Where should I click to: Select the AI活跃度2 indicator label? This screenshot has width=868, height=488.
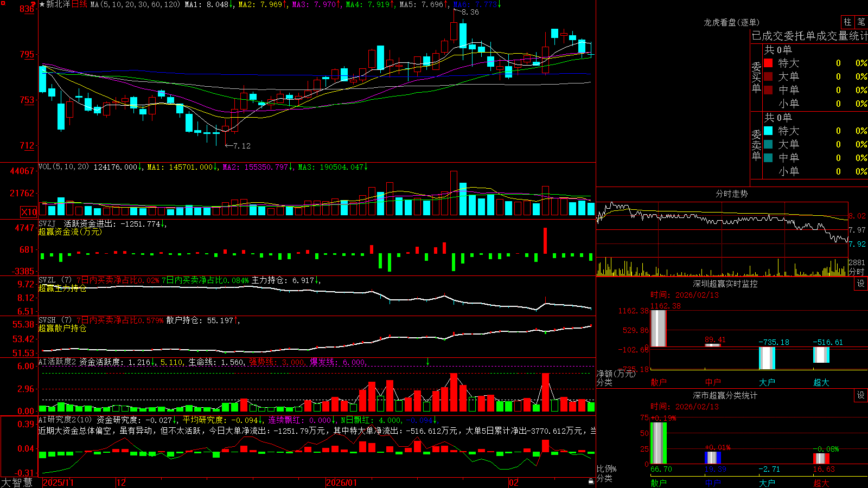[x=58, y=362]
